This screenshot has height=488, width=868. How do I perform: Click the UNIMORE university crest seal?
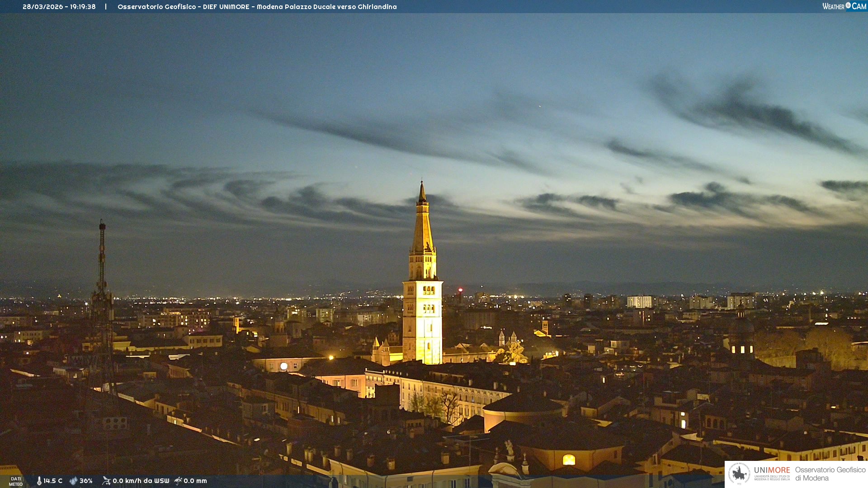point(739,474)
